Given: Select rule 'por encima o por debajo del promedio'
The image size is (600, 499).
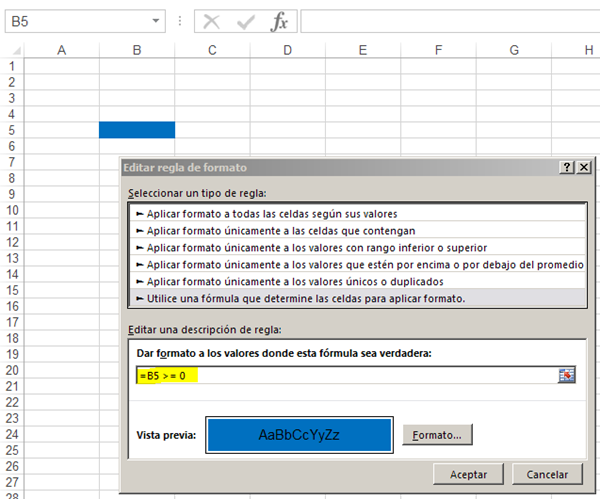Looking at the screenshot, I should (358, 264).
